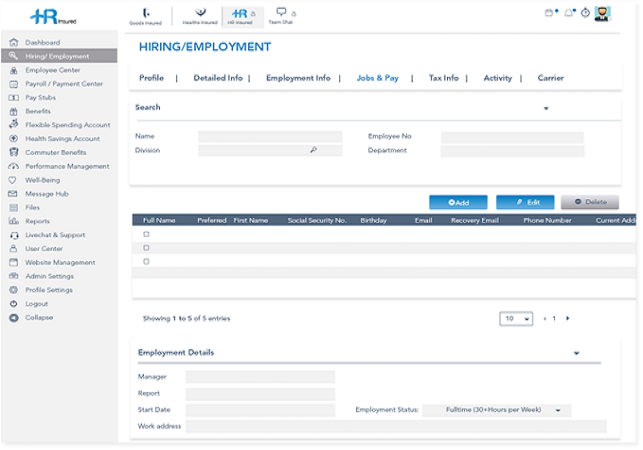The height and width of the screenshot is (450, 643).
Task: Click the Hiring/Employment search icon
Action: [x=14, y=56]
